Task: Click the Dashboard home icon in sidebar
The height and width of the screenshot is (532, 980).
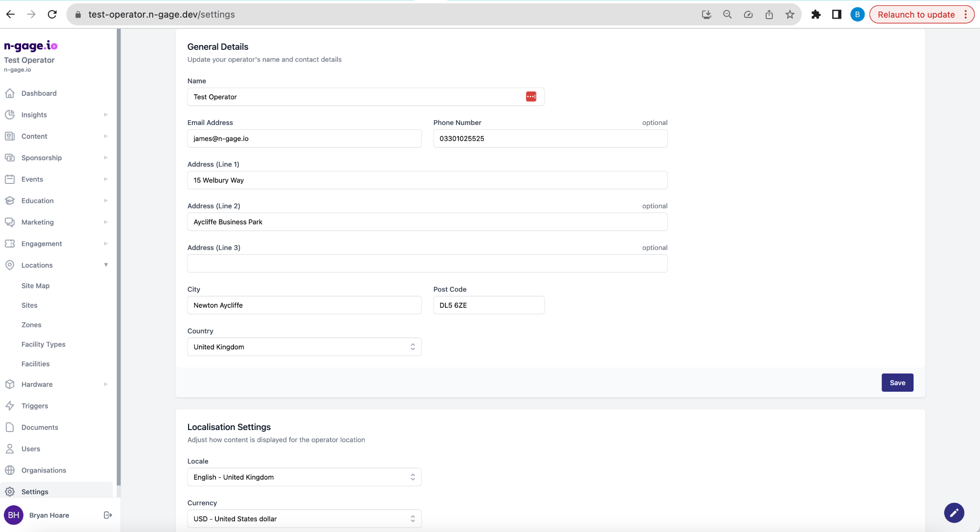Action: click(10, 93)
